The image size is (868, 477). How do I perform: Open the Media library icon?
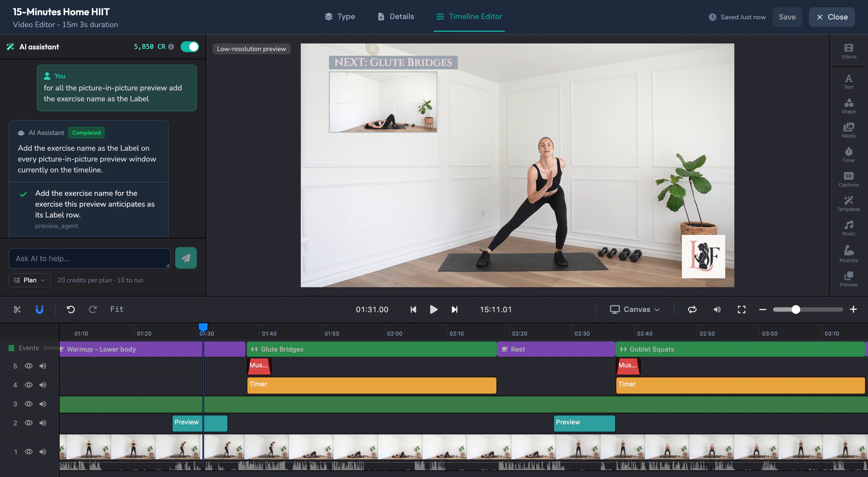pyautogui.click(x=848, y=131)
